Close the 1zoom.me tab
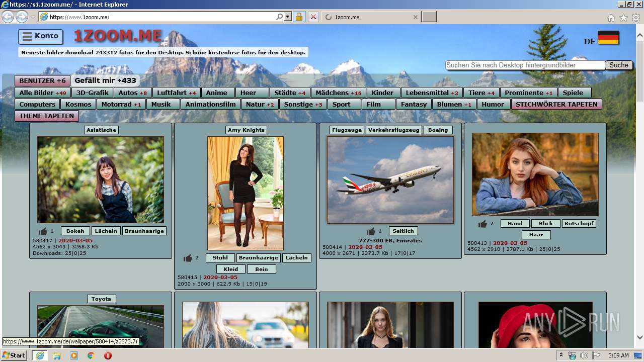 pos(415,17)
